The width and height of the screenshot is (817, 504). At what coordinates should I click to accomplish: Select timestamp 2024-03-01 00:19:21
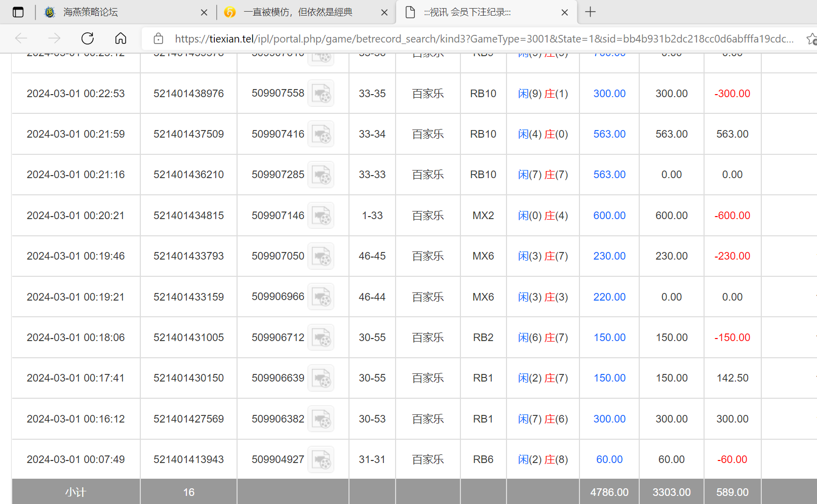(75, 297)
